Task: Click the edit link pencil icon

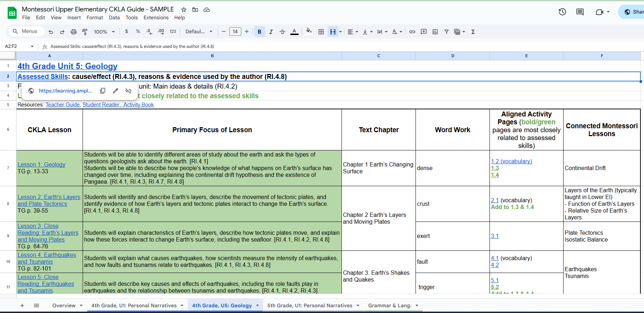Action: click(x=115, y=91)
